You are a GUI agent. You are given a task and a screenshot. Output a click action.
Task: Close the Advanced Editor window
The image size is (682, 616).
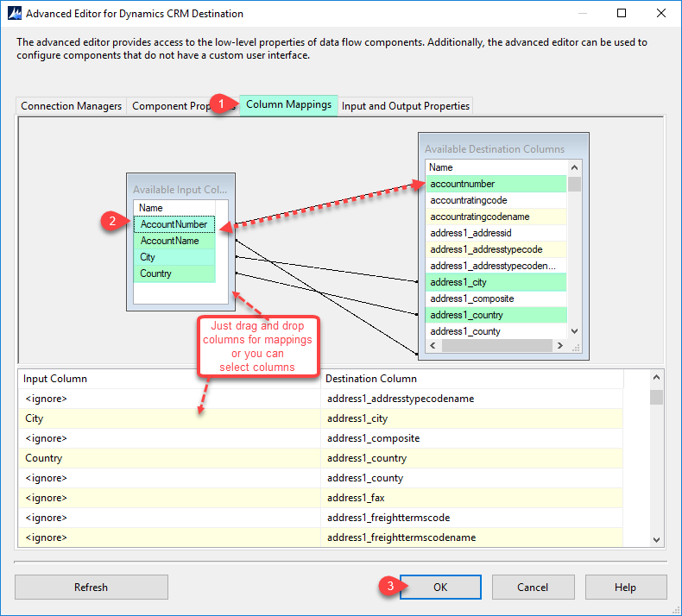pos(660,13)
